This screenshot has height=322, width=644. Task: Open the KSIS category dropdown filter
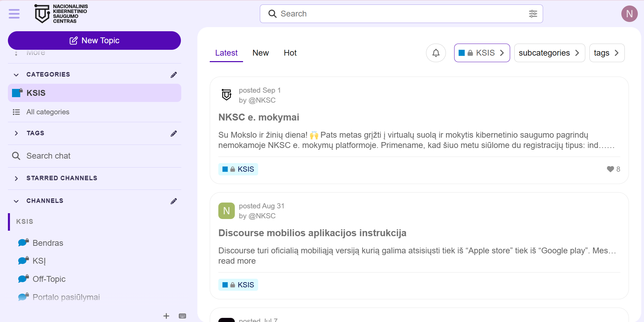[482, 53]
